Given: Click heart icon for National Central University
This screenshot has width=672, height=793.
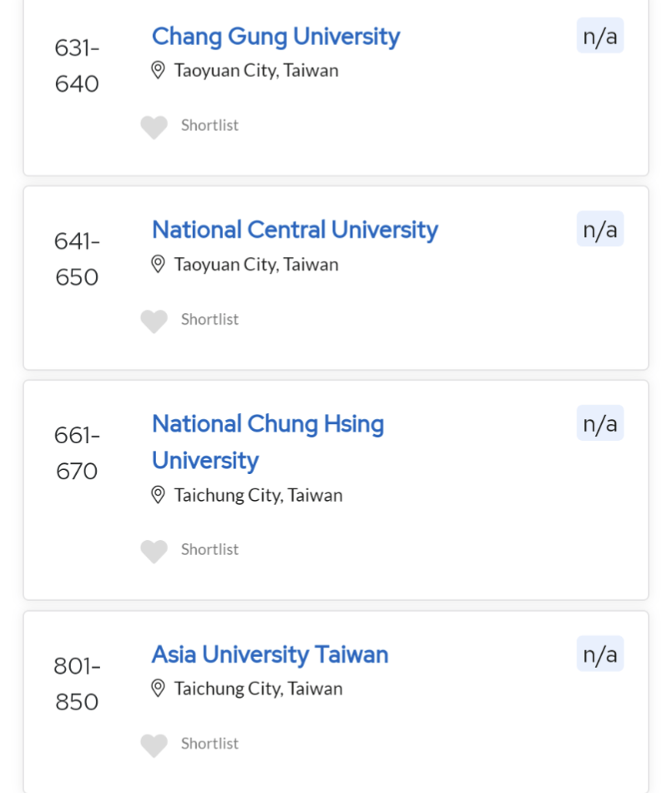Looking at the screenshot, I should click(154, 321).
